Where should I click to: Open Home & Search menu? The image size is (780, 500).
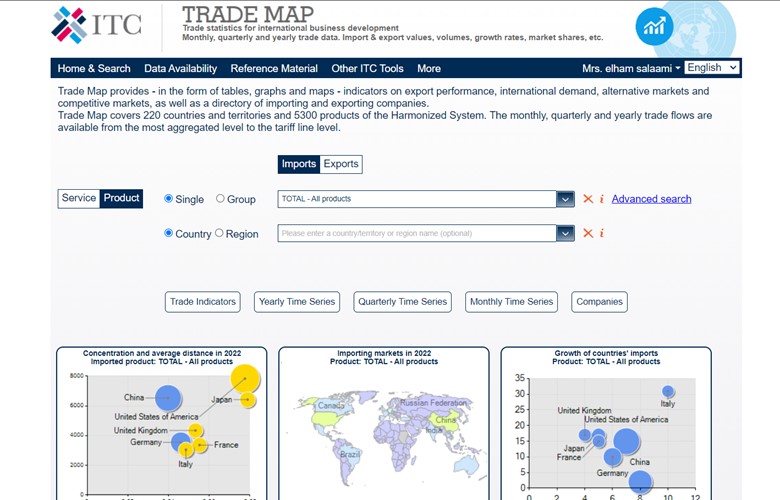point(94,69)
